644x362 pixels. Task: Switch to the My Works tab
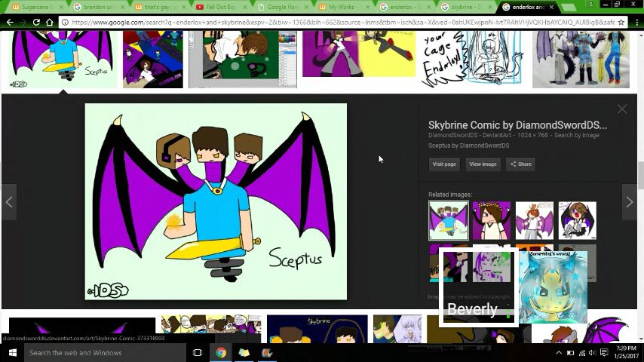click(342, 7)
